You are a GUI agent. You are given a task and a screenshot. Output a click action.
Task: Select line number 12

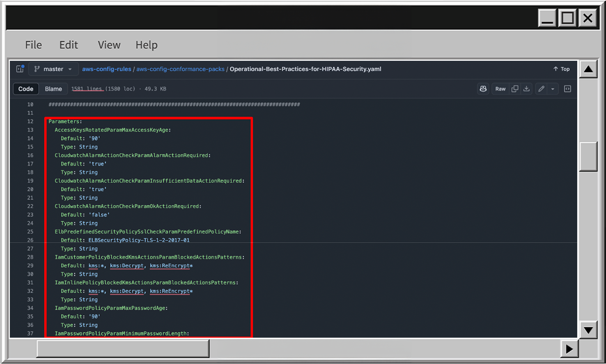[x=30, y=121]
